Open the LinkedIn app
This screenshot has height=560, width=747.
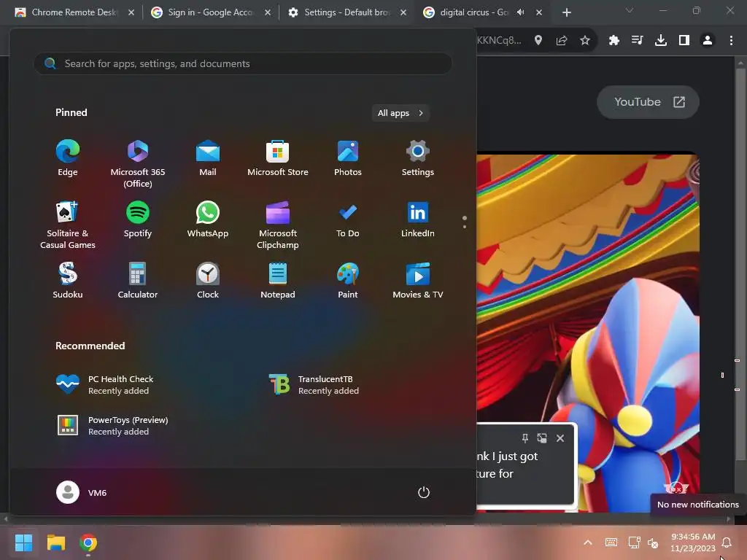pos(418,219)
